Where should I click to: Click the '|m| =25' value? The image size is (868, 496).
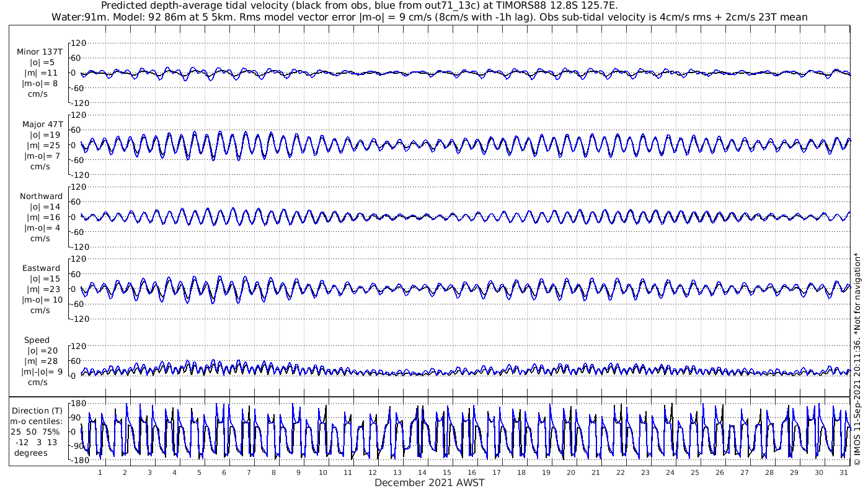click(42, 145)
